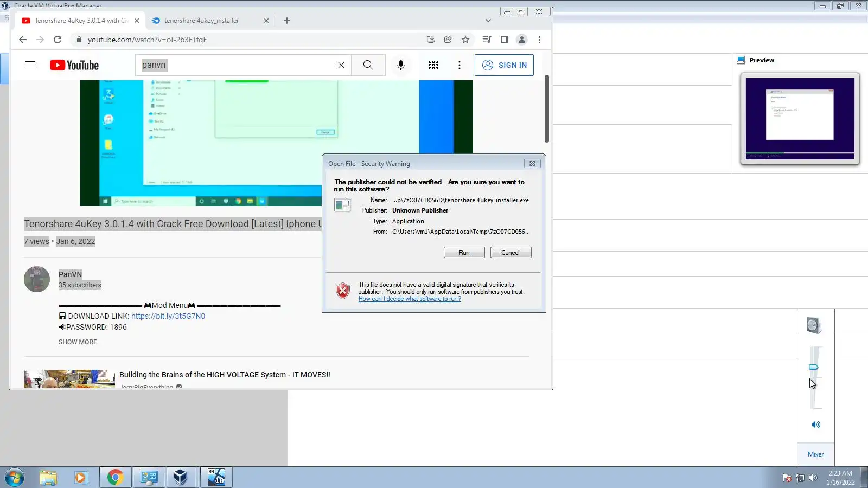Close the Tenorshare 4uKey YouTube tab
Image resolution: width=868 pixels, height=488 pixels.
click(137, 21)
